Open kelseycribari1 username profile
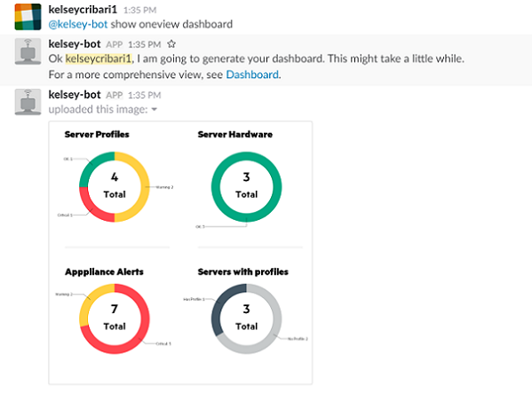532x401 pixels. [83, 10]
